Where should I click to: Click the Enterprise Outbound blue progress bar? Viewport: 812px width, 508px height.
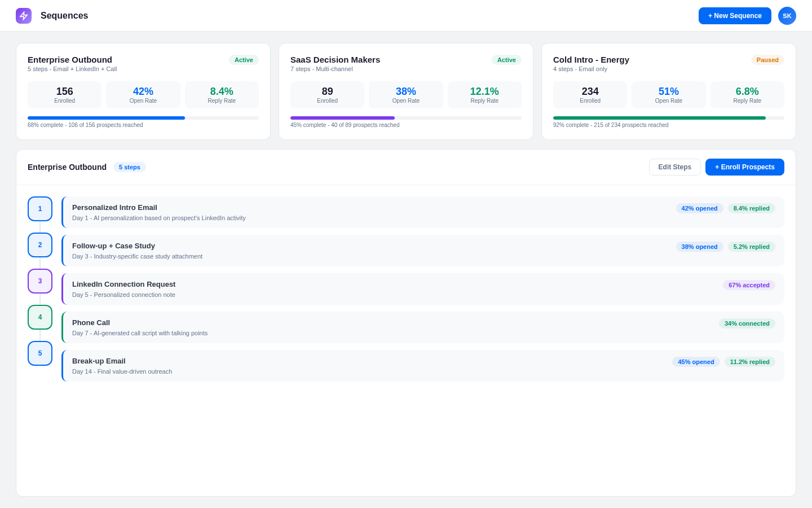pos(143,118)
